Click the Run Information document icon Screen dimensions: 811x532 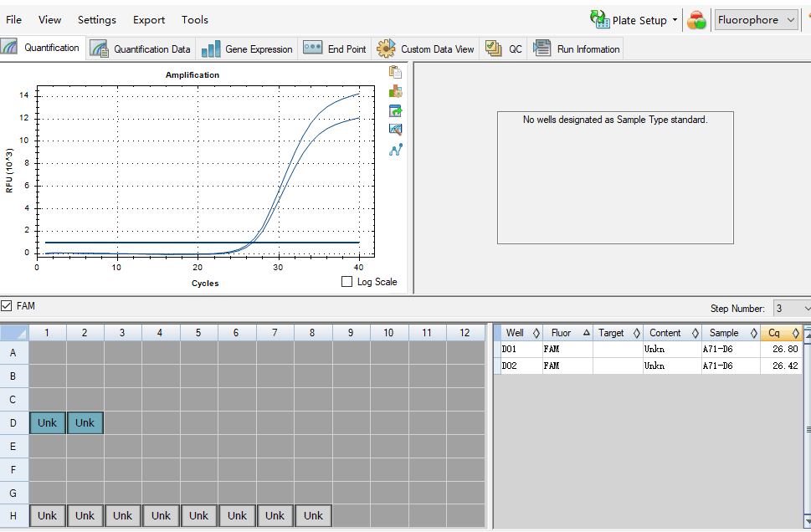pos(542,48)
